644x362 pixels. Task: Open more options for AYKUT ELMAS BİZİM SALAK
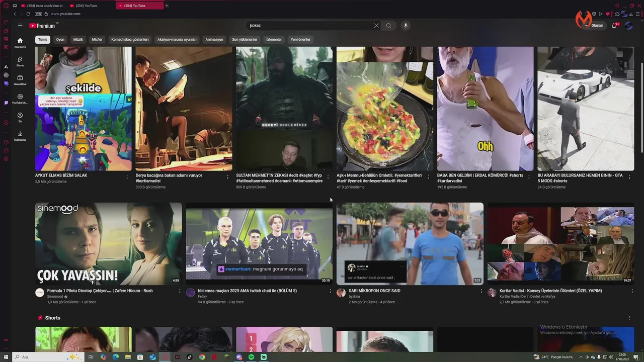coord(127,177)
